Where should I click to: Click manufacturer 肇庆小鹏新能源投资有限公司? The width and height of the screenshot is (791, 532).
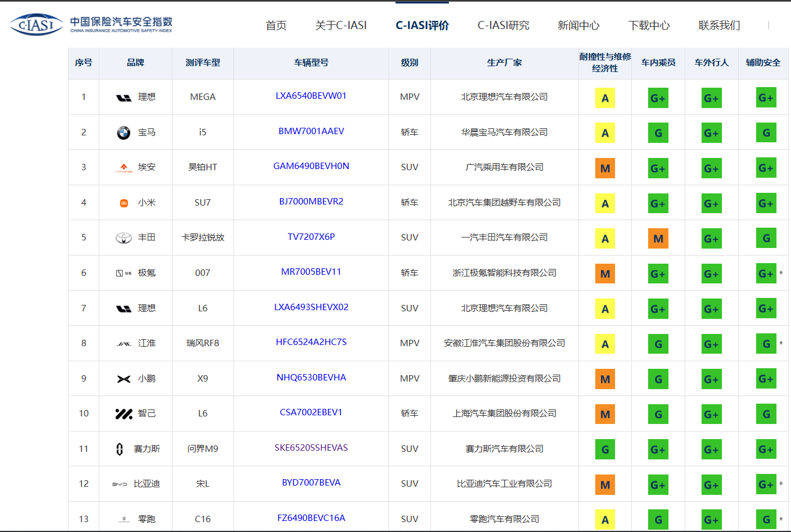(x=505, y=379)
